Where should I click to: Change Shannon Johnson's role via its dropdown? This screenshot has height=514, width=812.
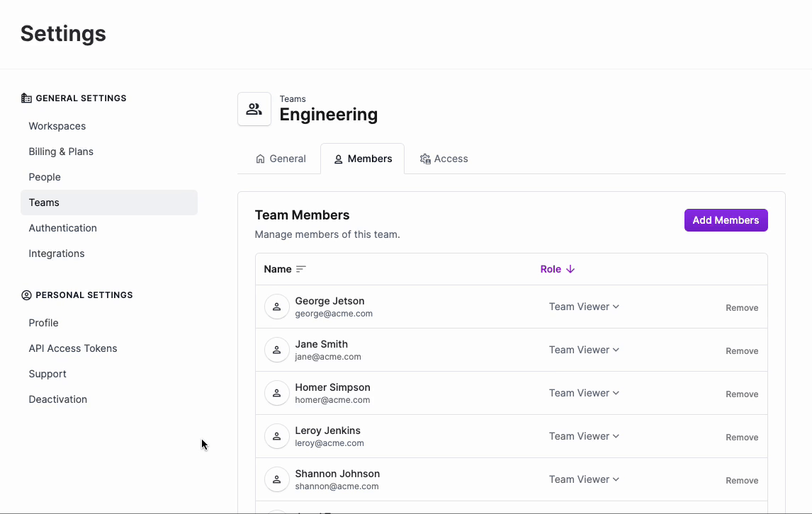[584, 479]
